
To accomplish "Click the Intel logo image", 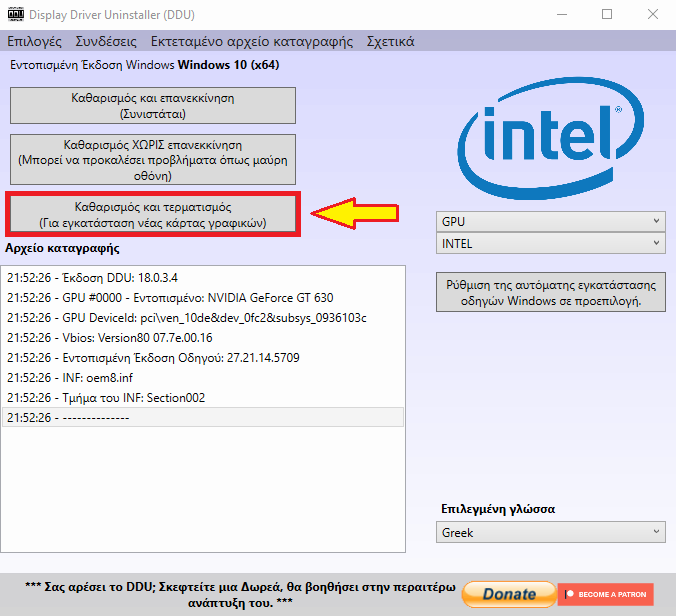I will coord(551,138).
